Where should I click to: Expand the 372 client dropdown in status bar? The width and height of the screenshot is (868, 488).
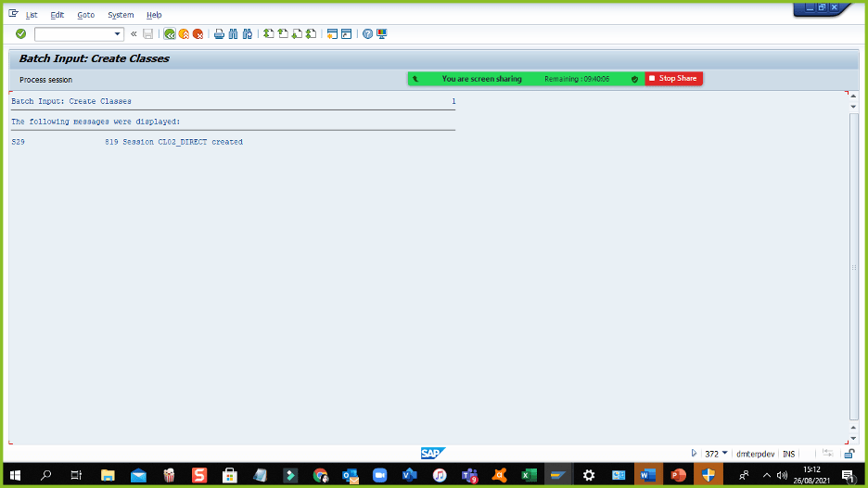point(725,454)
